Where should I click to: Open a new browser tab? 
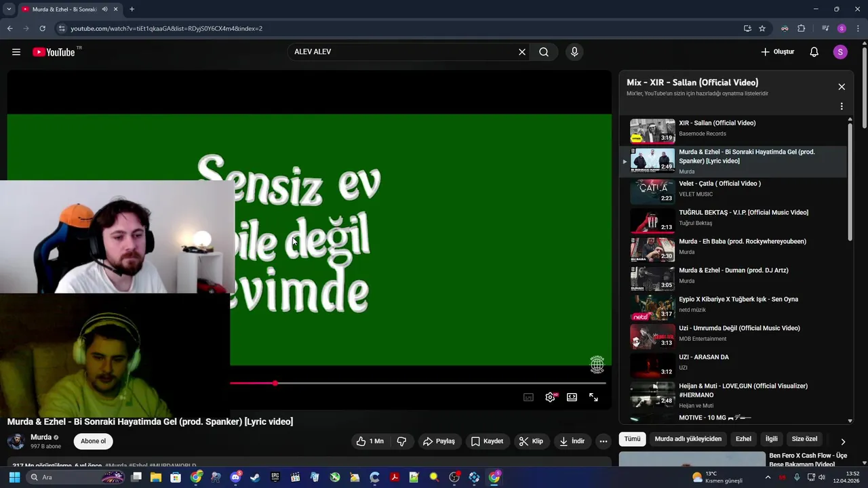pyautogui.click(x=132, y=9)
